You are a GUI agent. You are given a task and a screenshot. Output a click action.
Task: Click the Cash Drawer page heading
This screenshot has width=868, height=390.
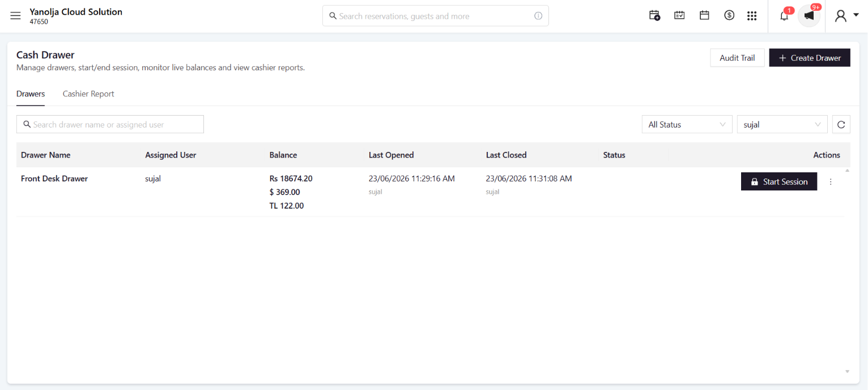point(45,55)
